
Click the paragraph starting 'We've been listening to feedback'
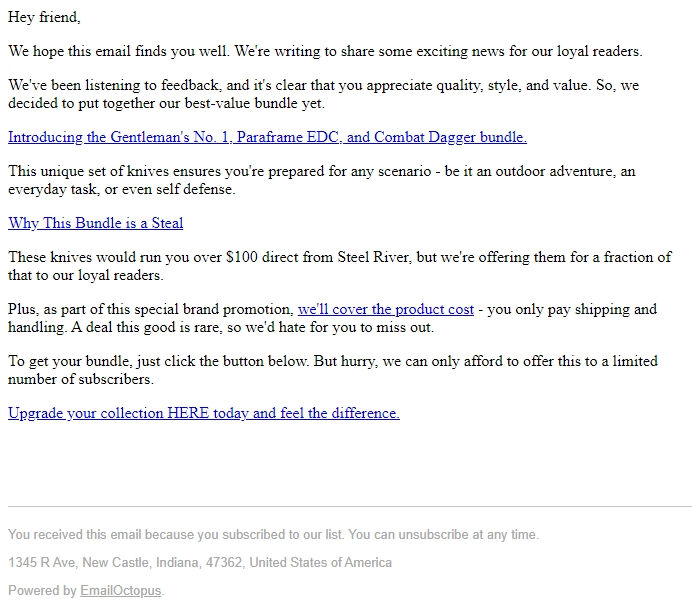pos(323,94)
